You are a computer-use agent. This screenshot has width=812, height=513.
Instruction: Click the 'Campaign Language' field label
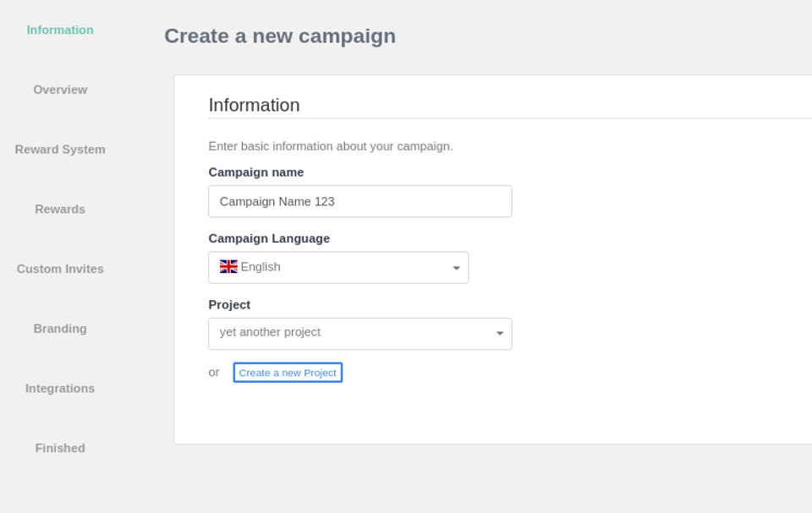click(269, 238)
